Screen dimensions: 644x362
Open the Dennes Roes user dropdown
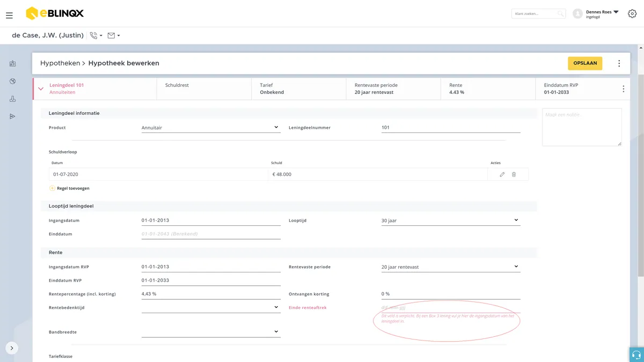(602, 14)
